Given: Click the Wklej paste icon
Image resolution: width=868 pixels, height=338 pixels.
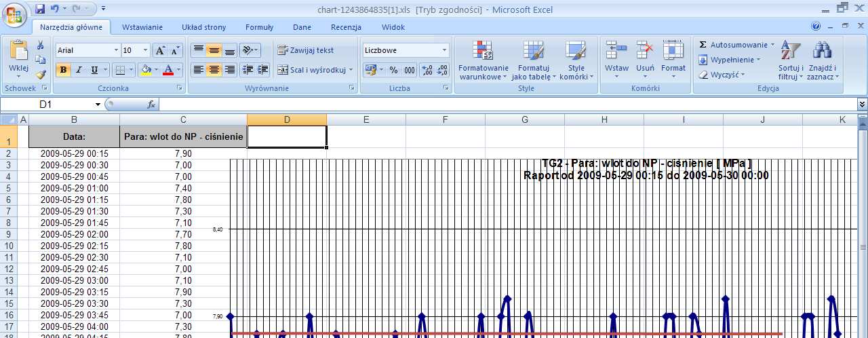Looking at the screenshot, I should point(18,51).
